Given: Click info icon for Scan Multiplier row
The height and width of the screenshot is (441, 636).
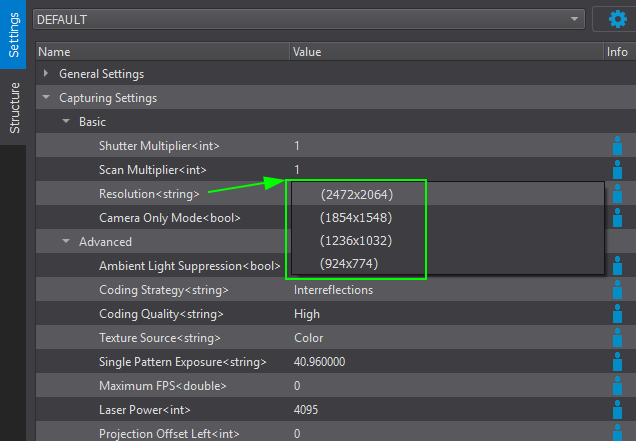Looking at the screenshot, I should (x=617, y=170).
